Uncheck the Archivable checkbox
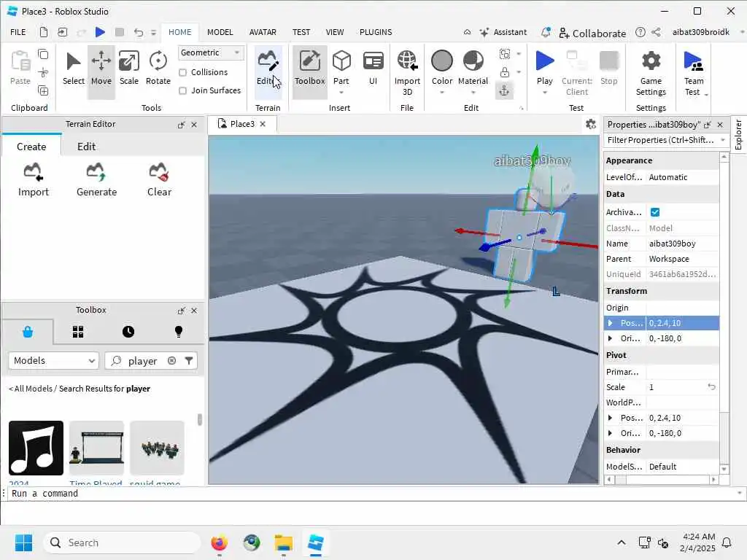The image size is (747, 560). [655, 212]
